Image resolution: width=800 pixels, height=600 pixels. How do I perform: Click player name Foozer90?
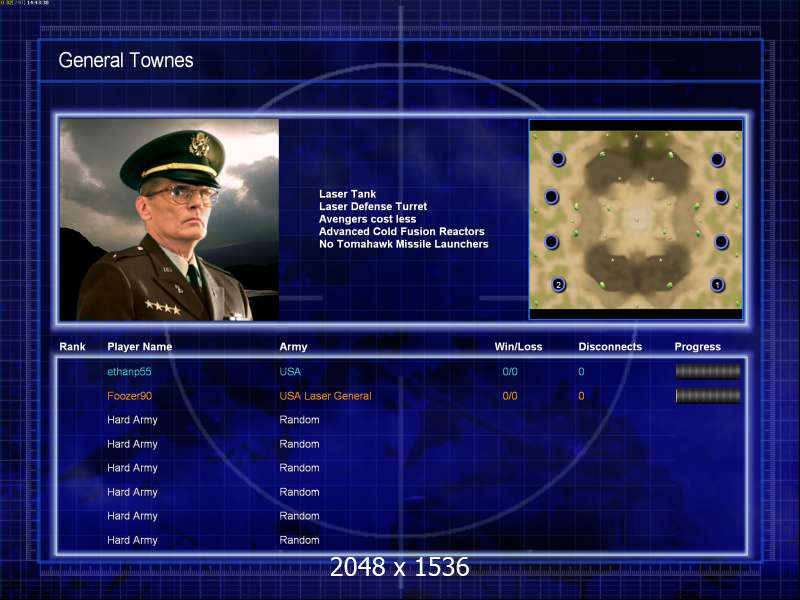click(130, 396)
